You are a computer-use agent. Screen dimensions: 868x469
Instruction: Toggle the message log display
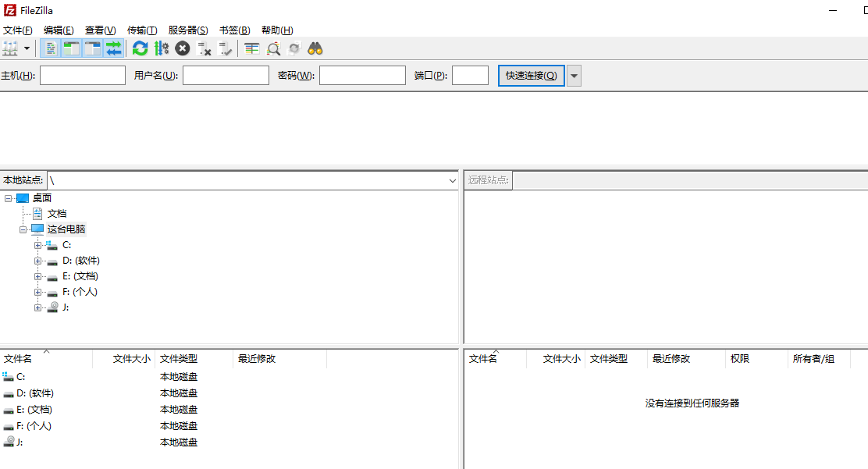tap(49, 48)
